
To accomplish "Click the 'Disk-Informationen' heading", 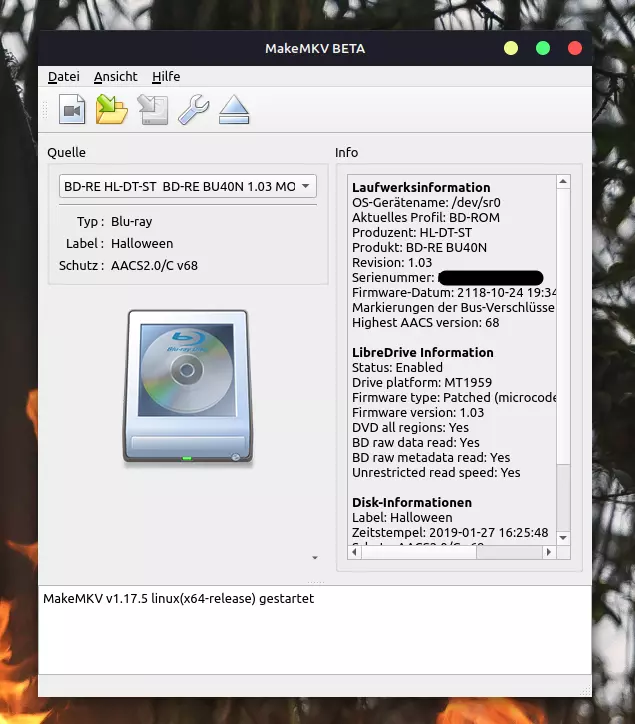I will tap(412, 503).
